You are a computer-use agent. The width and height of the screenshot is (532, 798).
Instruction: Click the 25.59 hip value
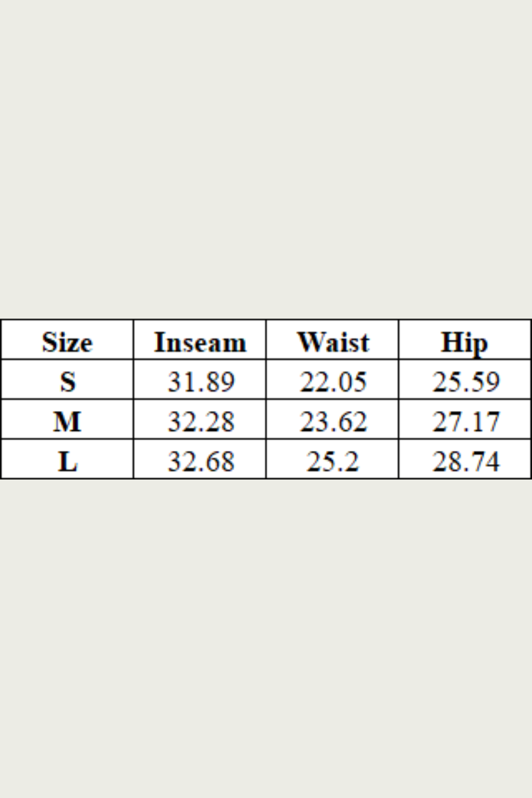pyautogui.click(x=465, y=382)
